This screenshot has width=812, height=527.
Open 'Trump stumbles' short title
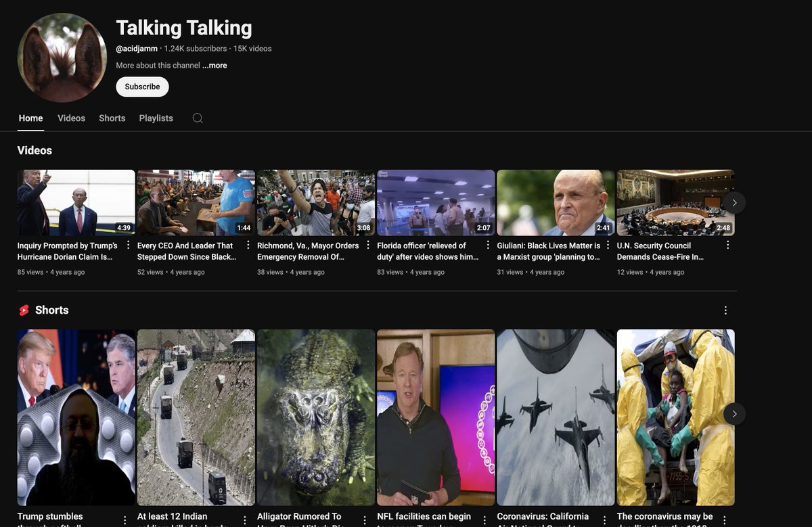50,518
